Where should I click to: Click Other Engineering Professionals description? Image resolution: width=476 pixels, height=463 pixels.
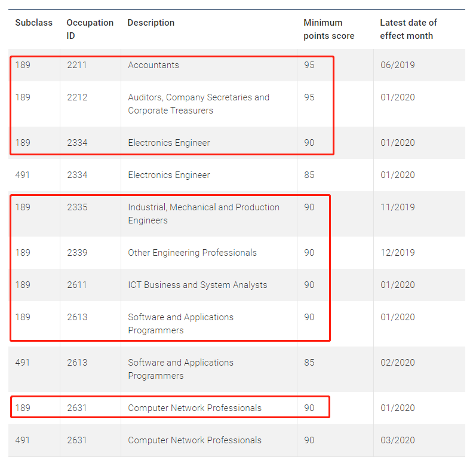coord(192,253)
